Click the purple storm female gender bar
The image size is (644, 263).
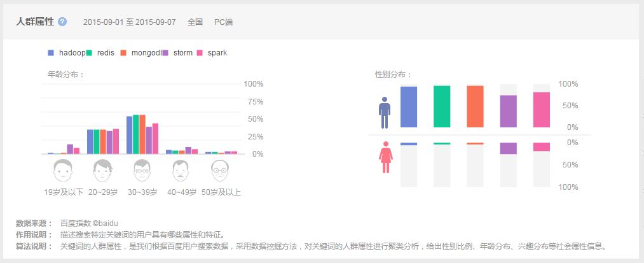(509, 148)
